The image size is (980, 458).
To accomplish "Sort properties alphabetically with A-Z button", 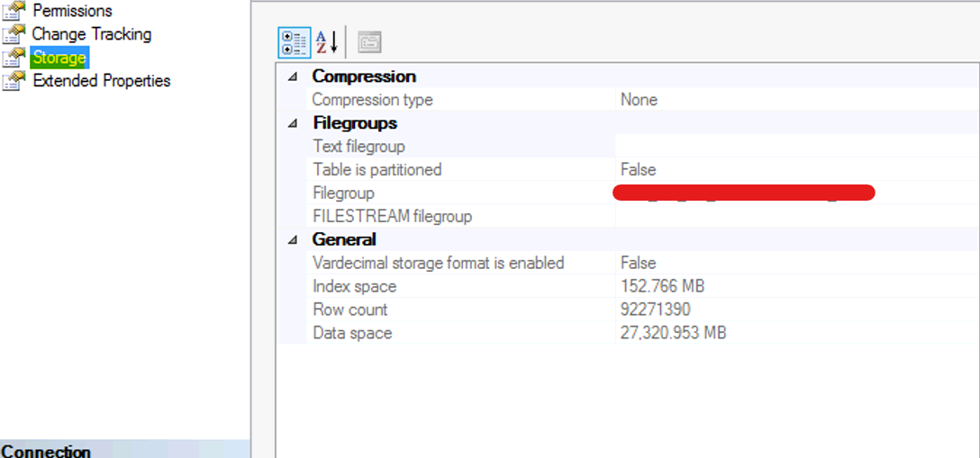I will (326, 42).
